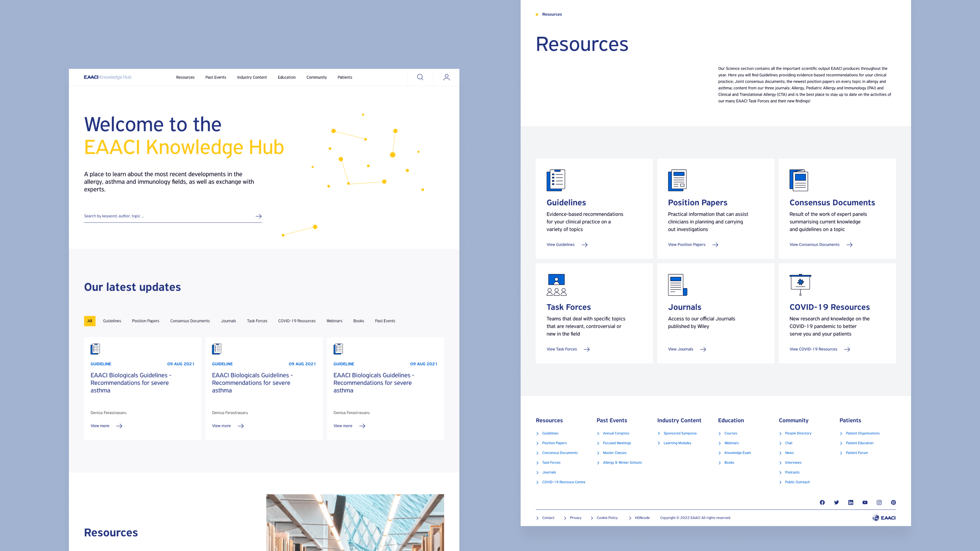Toggle the Books filter under Our latest updates
980x551 pixels.
(359, 321)
